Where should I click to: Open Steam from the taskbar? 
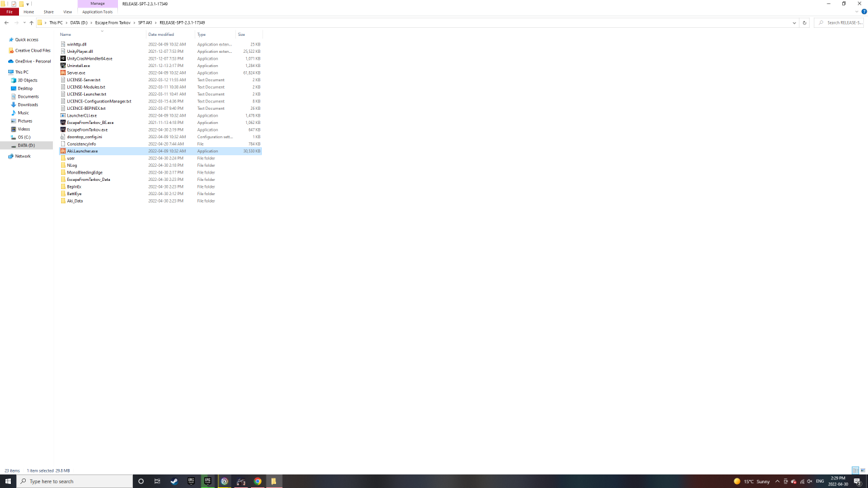tap(174, 481)
